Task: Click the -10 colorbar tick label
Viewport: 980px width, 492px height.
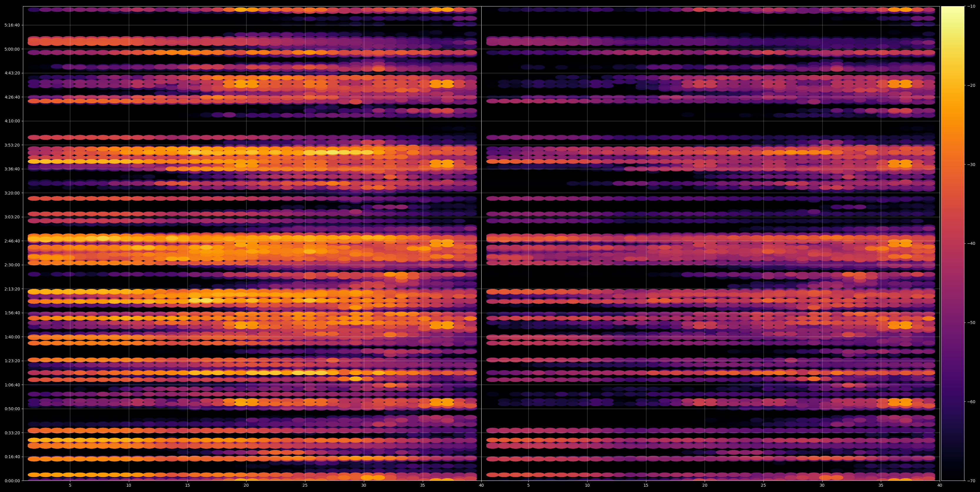Action: (x=971, y=6)
